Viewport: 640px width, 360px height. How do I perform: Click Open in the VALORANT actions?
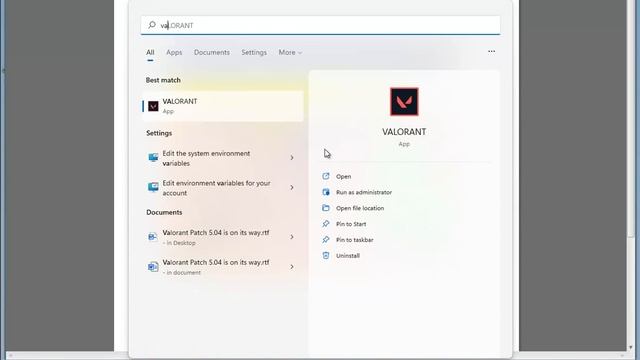coord(343,176)
